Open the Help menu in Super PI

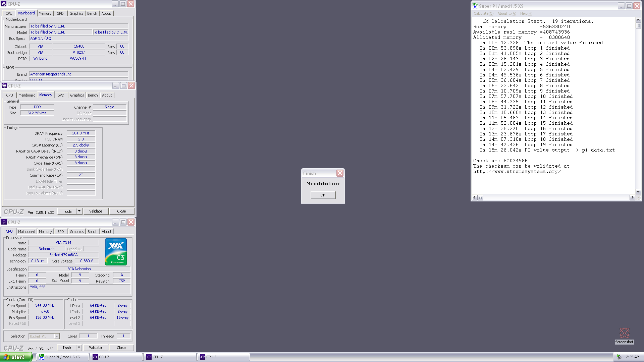526,13
